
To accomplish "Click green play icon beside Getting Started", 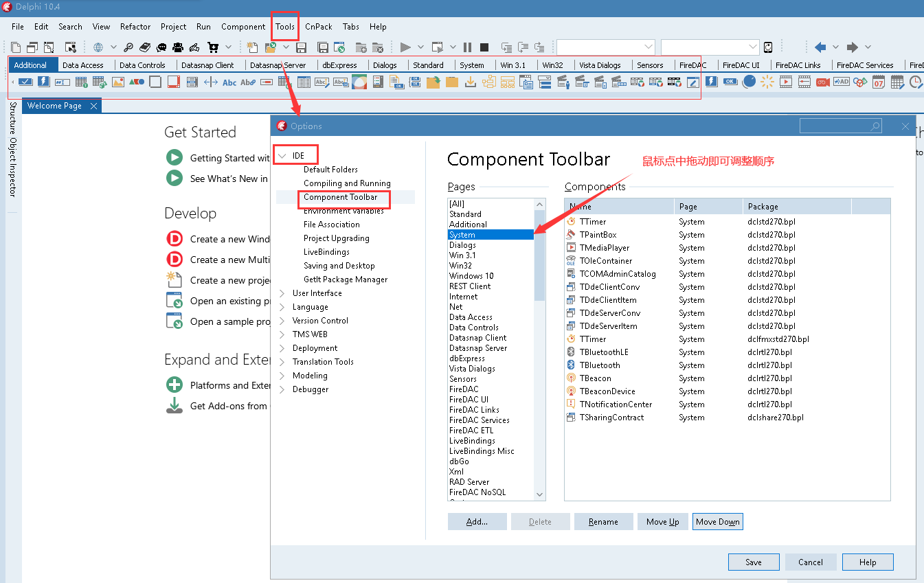I will click(x=174, y=157).
